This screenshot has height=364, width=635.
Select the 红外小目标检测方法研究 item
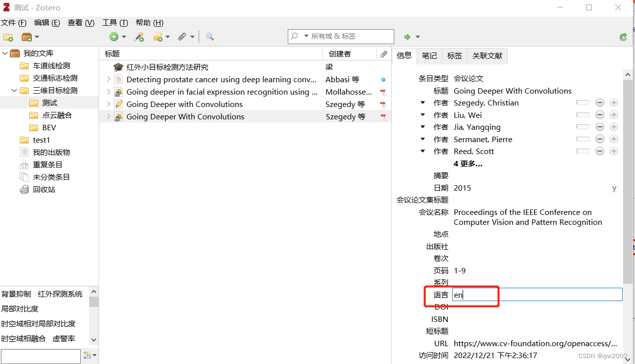tap(167, 67)
